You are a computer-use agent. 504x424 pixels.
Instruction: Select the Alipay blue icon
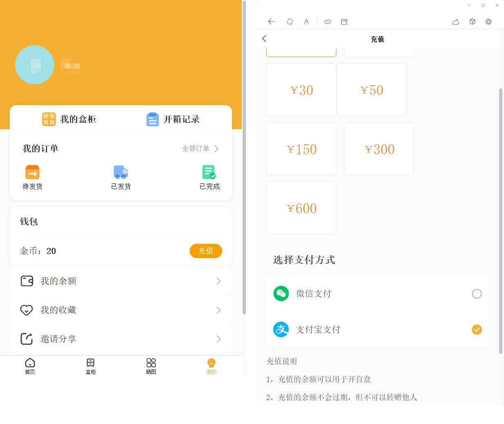pyautogui.click(x=281, y=329)
